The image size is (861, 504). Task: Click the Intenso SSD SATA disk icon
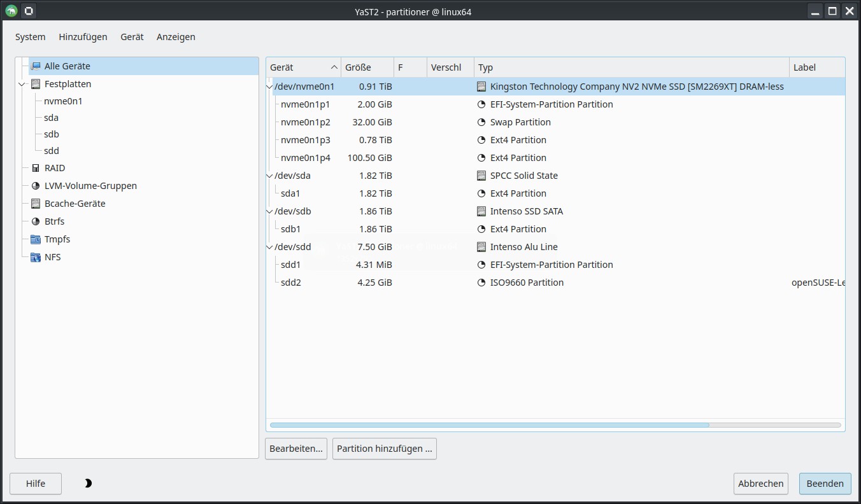pyautogui.click(x=481, y=211)
